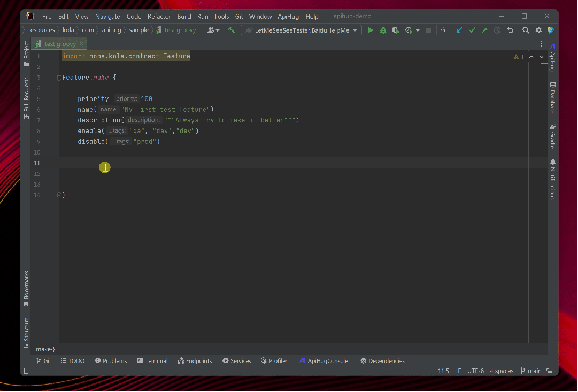Screen dimensions: 578x392
Task: Commit changes with Git checkmark
Action: pos(472,30)
